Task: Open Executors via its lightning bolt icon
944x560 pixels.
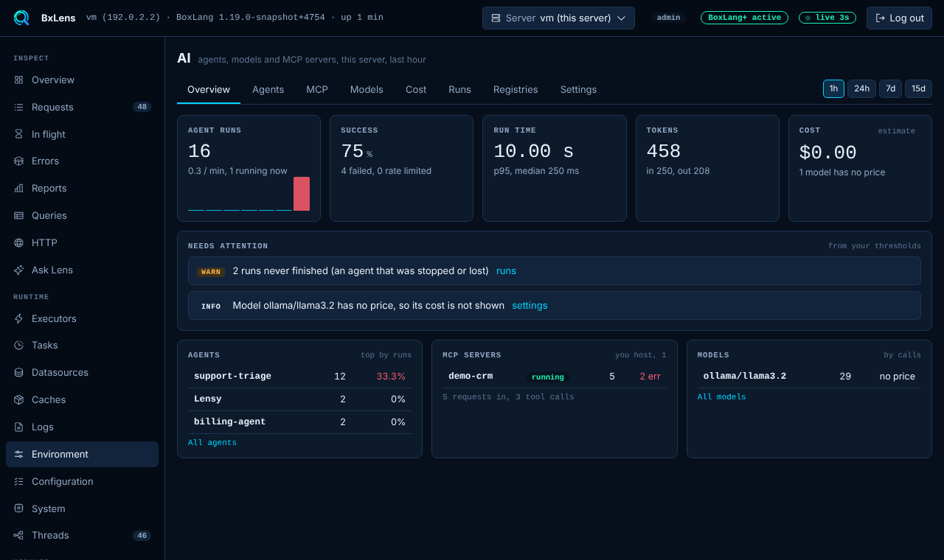Action: pos(18,318)
